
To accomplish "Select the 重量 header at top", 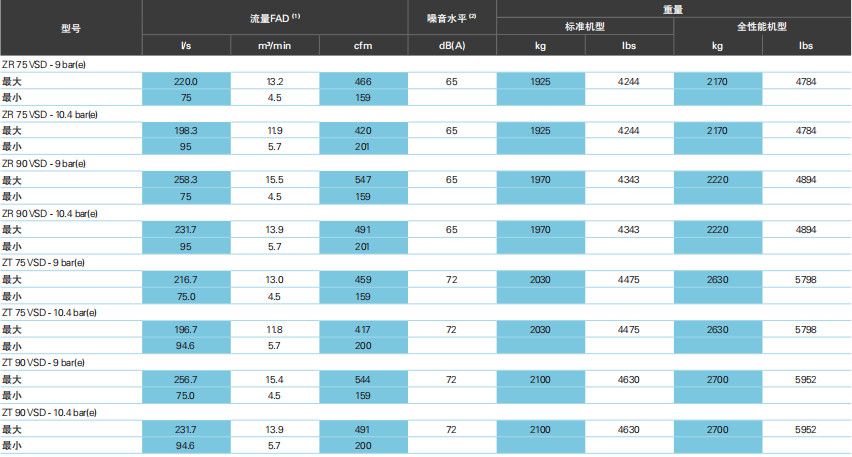I will click(673, 7).
